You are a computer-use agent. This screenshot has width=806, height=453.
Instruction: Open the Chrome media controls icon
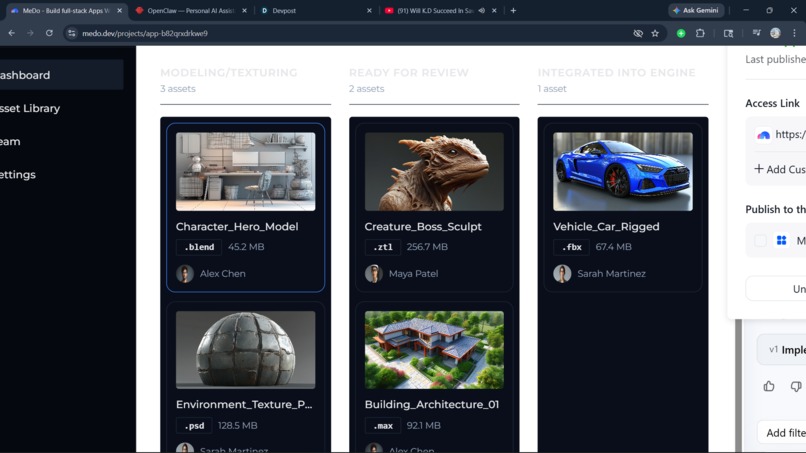click(x=756, y=33)
